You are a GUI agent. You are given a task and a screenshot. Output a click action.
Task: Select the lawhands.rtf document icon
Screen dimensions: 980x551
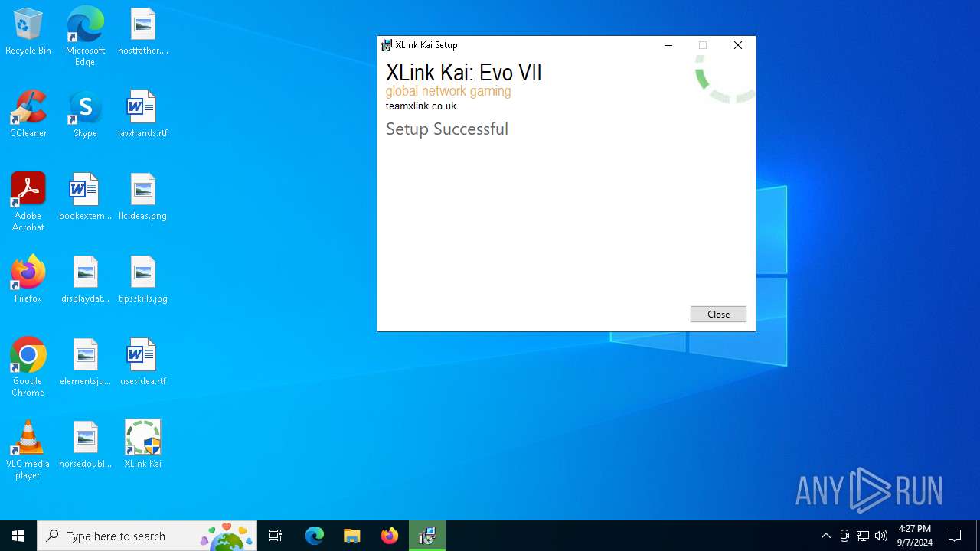pyautogui.click(x=143, y=115)
